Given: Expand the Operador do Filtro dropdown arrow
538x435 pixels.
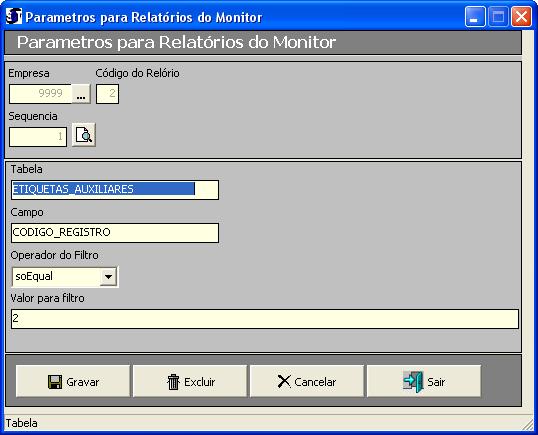Looking at the screenshot, I should [x=108, y=277].
